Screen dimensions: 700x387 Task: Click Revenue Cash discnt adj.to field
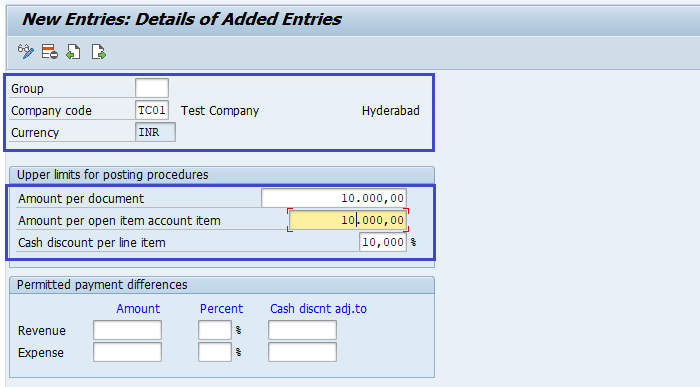pyautogui.click(x=302, y=330)
